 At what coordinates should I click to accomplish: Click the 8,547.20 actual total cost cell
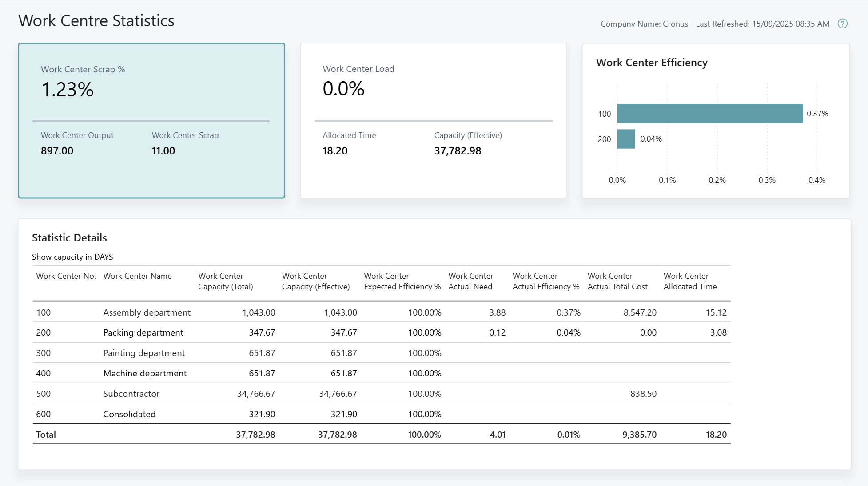tap(640, 312)
